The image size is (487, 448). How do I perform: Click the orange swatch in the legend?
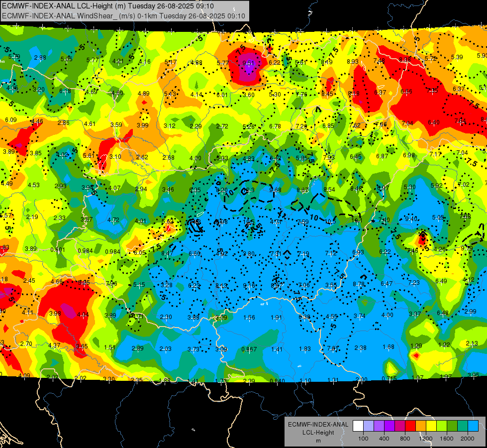pos(421,426)
